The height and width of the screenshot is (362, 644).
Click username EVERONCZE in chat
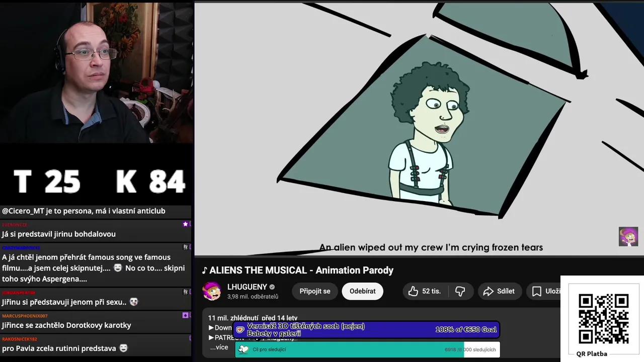[15, 225]
